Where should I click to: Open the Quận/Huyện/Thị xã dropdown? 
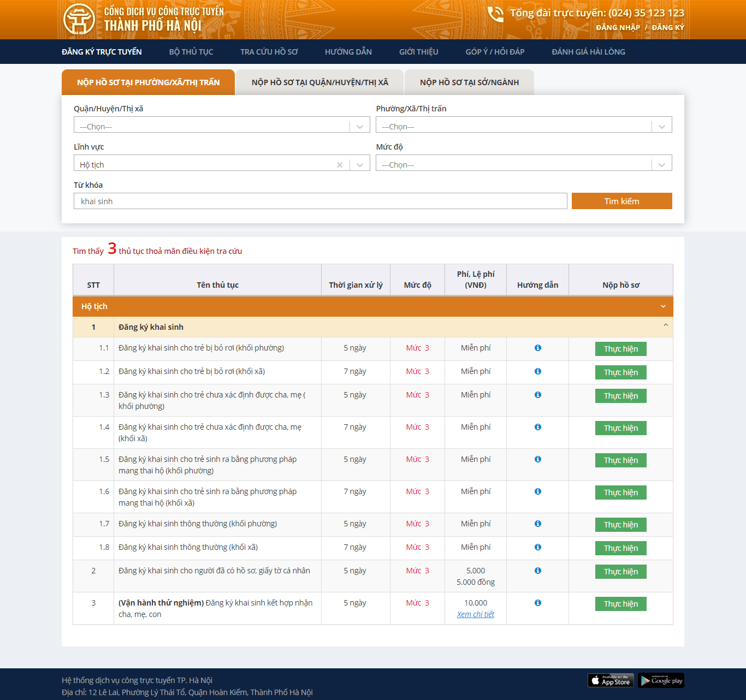tap(359, 127)
